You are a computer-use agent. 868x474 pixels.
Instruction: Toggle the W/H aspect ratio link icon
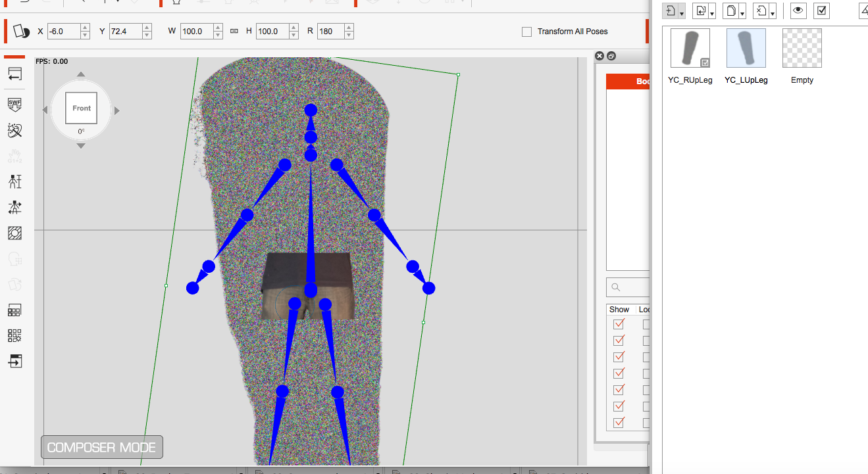coord(234,32)
